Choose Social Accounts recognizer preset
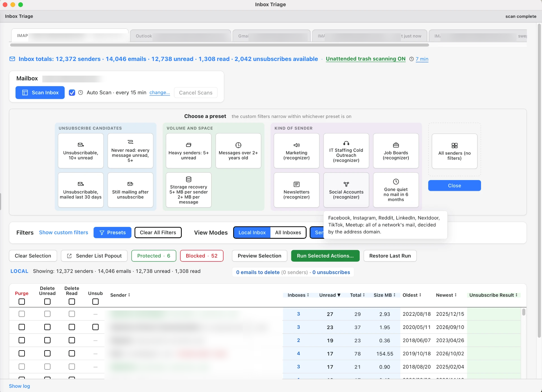The width and height of the screenshot is (542, 392). 346,190
